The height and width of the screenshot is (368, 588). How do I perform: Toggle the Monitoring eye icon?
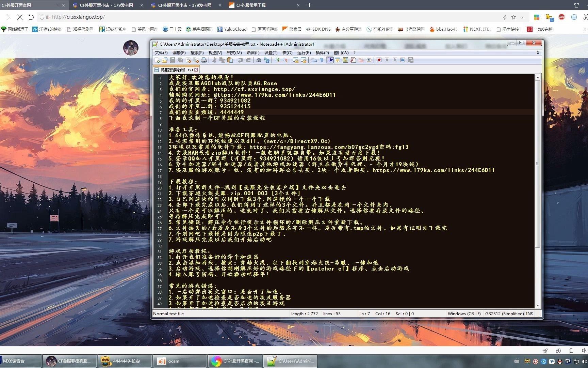pos(369,60)
